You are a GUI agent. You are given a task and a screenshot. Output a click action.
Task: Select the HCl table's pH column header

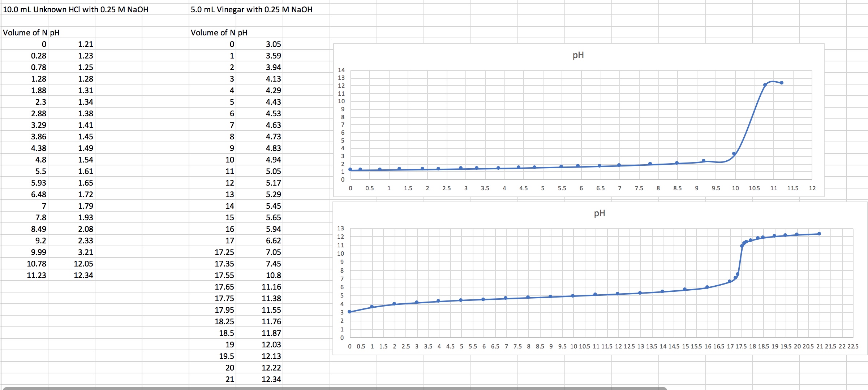[x=55, y=32]
